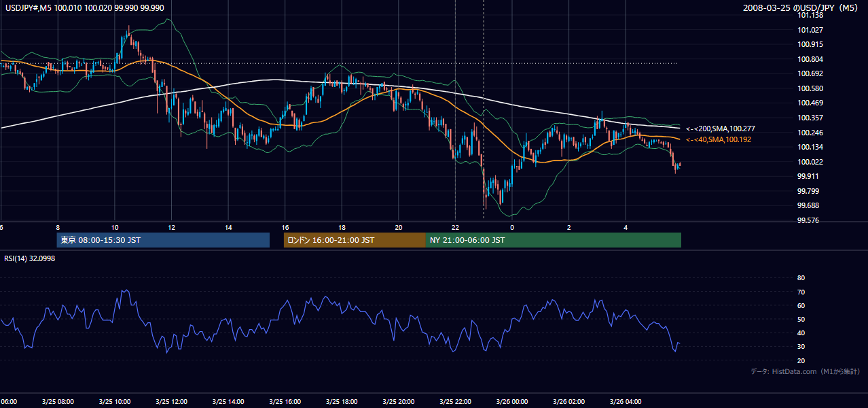Click the 3/25 22:00 time label

(x=455, y=401)
